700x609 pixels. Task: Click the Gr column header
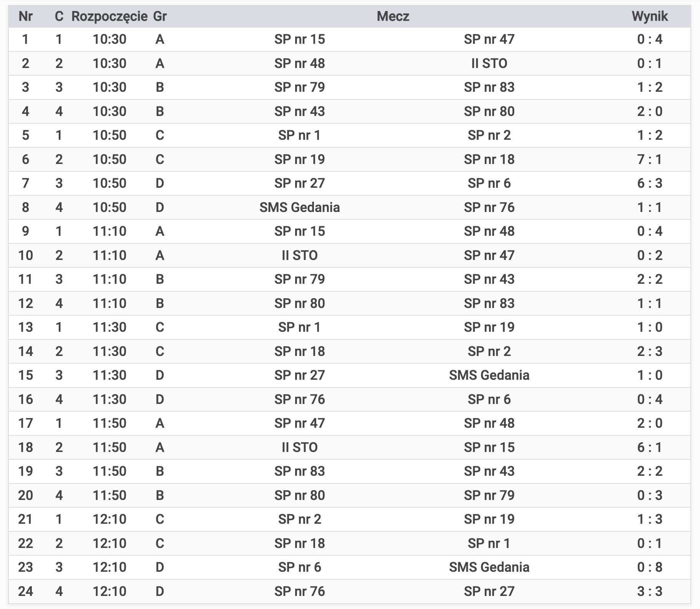pyautogui.click(x=160, y=17)
